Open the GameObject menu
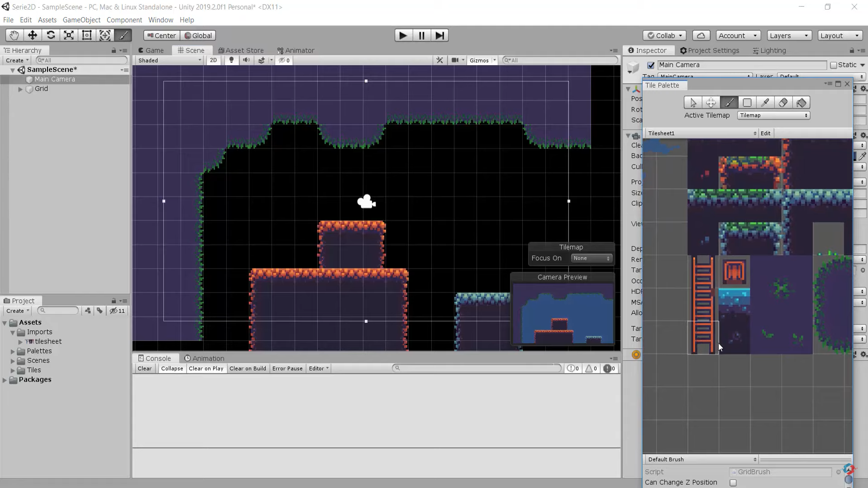Image resolution: width=868 pixels, height=488 pixels. point(81,20)
